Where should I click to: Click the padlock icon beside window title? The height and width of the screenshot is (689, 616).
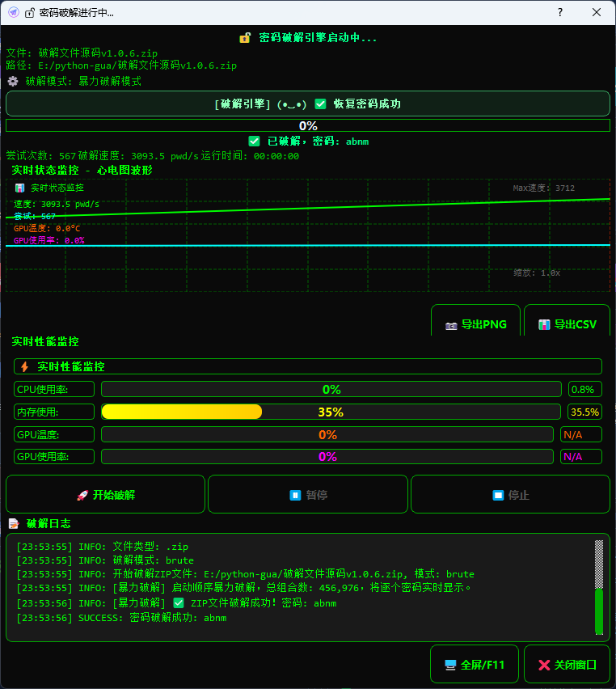(29, 13)
